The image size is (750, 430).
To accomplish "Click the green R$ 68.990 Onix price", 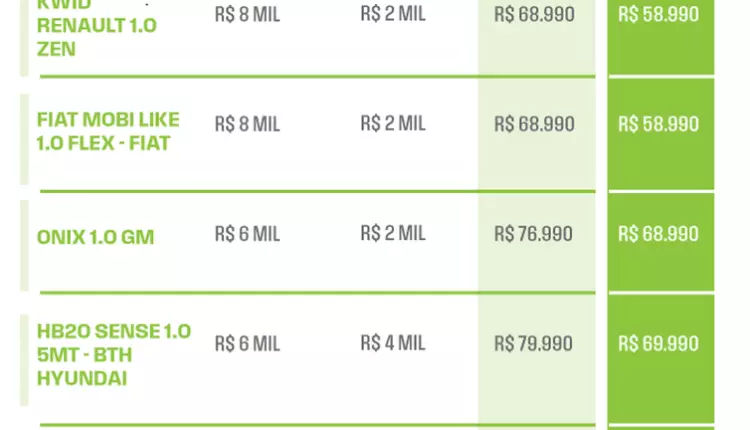I will [658, 234].
